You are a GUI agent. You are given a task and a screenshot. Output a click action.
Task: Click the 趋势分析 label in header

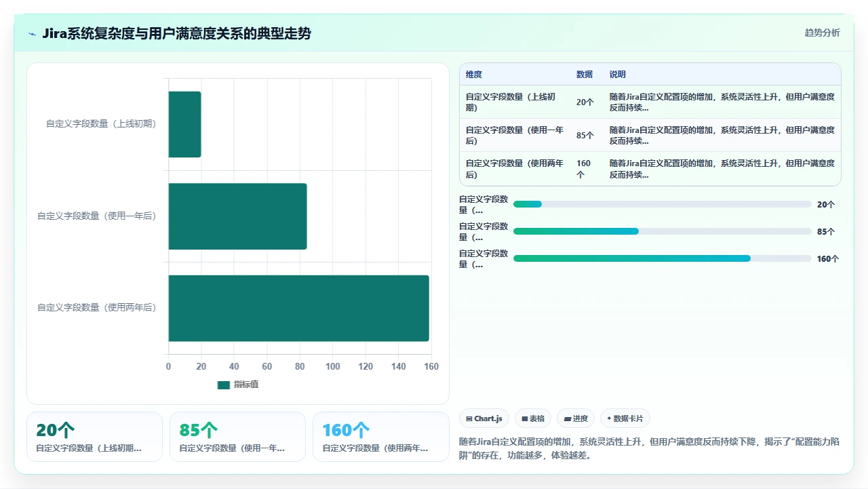822,33
